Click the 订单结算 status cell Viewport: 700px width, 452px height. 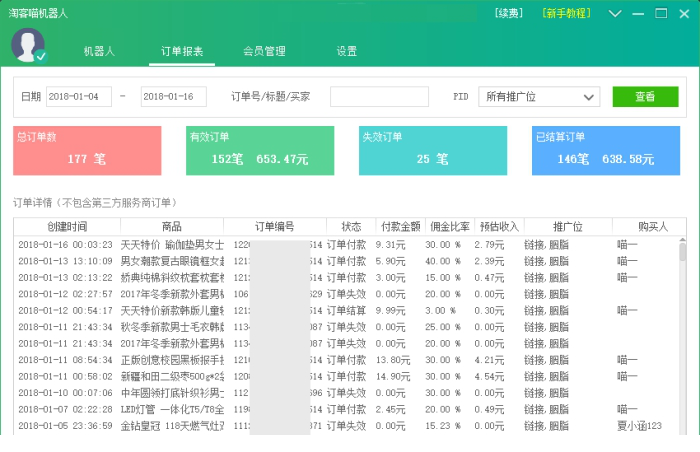tap(346, 311)
